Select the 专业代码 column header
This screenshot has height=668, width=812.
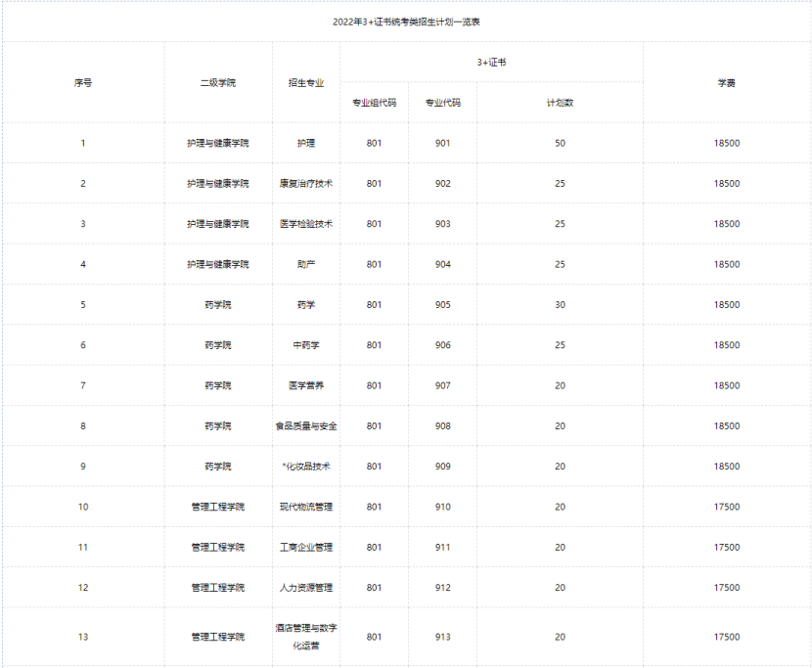coord(443,103)
